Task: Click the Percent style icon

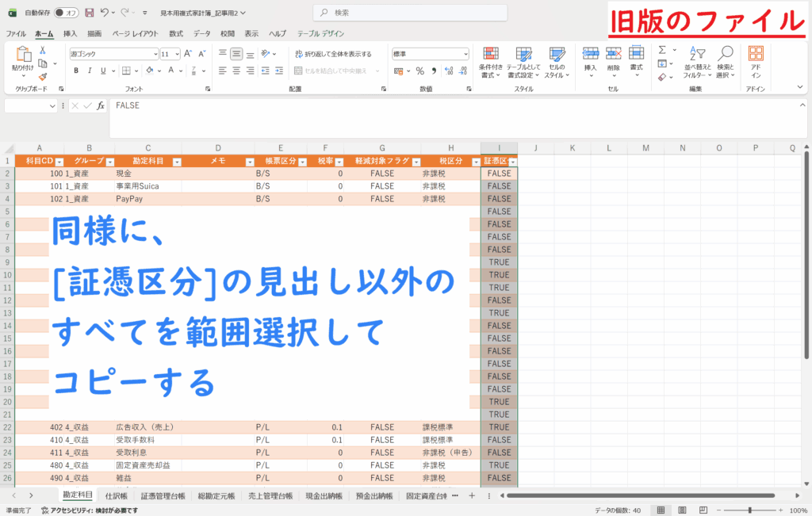Action: click(x=420, y=71)
